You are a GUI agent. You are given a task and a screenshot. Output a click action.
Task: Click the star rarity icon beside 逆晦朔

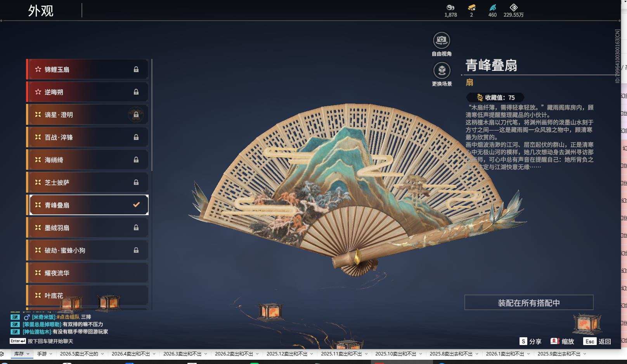38,92
